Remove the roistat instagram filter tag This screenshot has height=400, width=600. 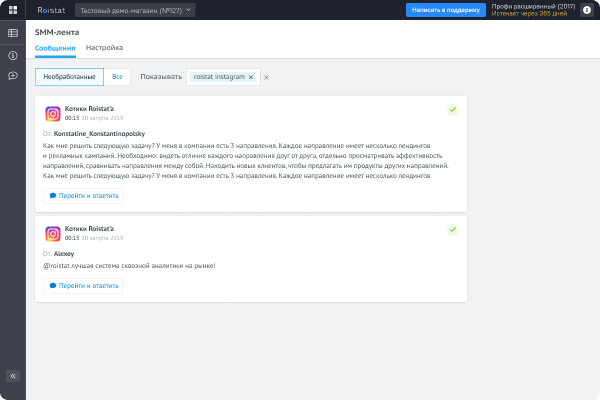point(251,77)
